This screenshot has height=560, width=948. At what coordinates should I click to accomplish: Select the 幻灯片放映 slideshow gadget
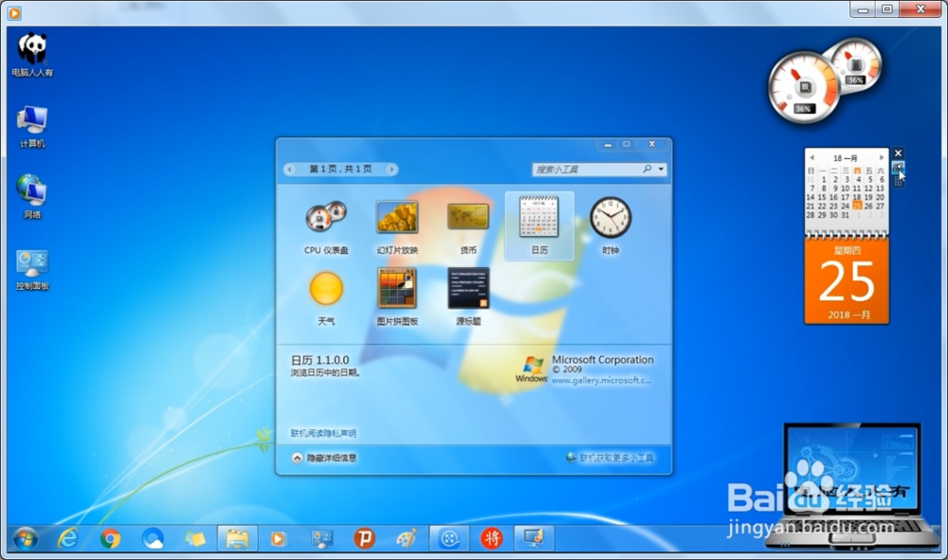click(x=397, y=227)
